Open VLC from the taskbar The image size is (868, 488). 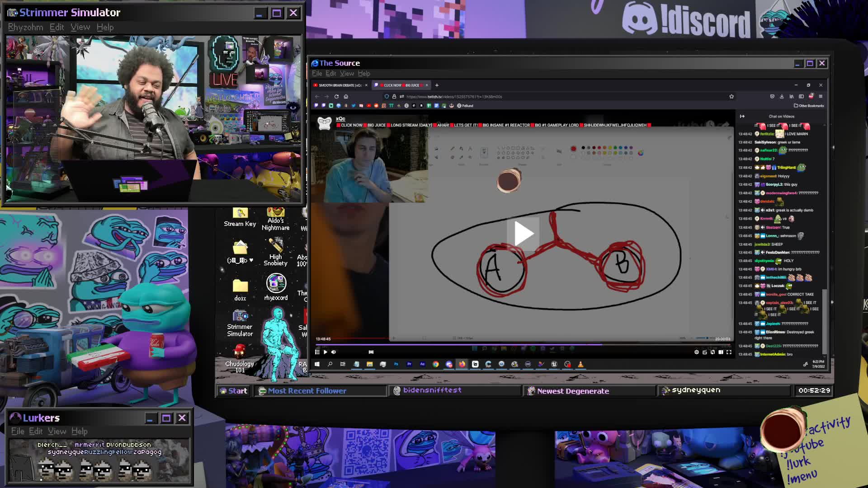580,364
